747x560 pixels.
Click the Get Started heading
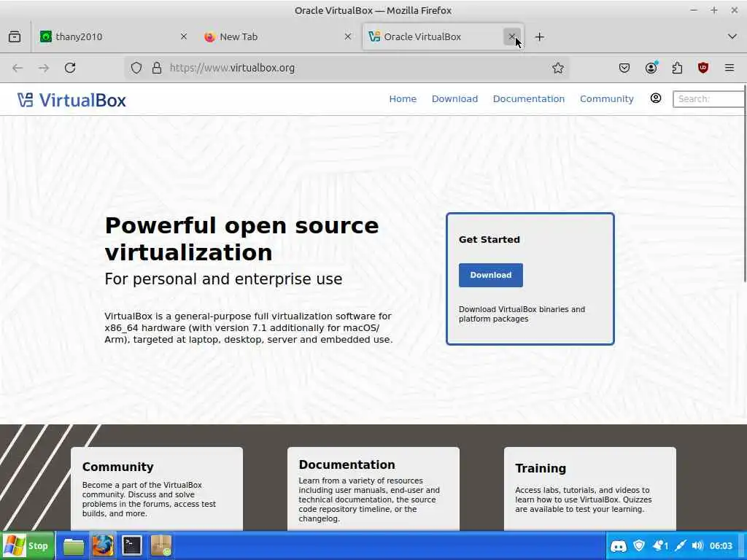pyautogui.click(x=489, y=239)
